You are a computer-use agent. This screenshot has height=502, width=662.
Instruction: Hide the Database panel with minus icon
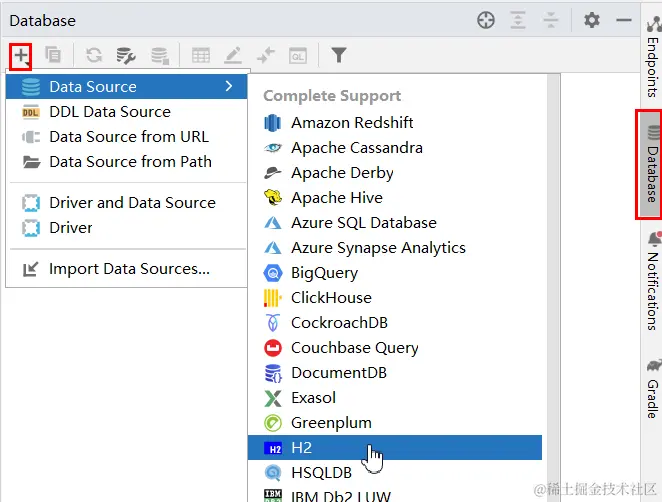[x=624, y=20]
